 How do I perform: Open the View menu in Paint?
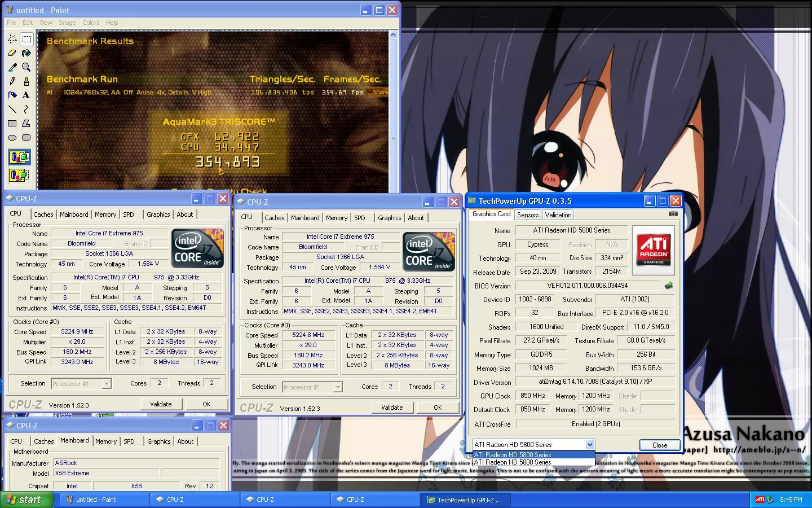[46, 23]
